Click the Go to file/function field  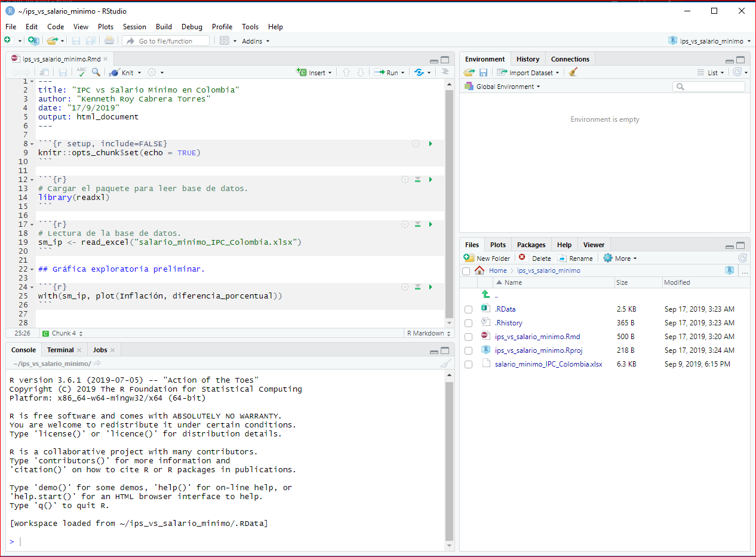tap(166, 41)
